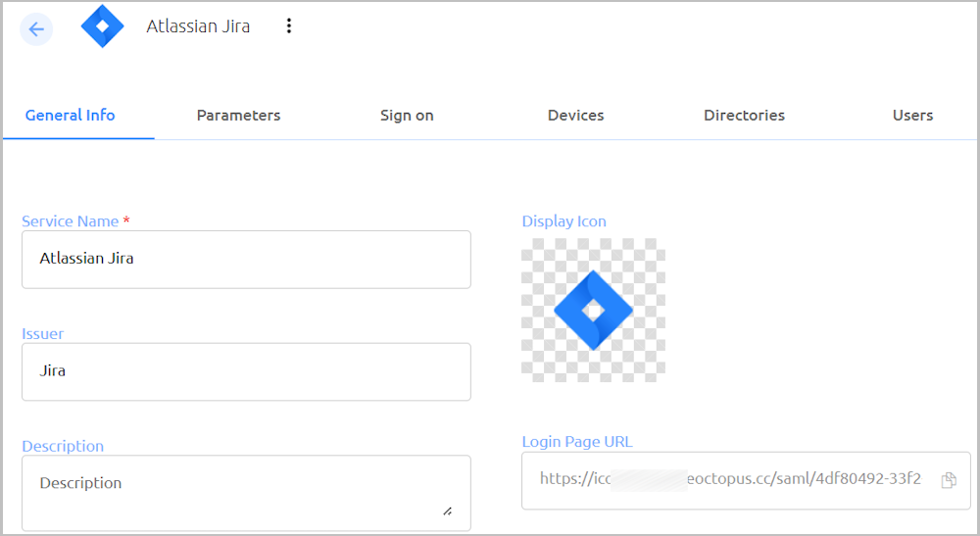Focus the Issuer text field
The image size is (980, 536).
tap(246, 371)
